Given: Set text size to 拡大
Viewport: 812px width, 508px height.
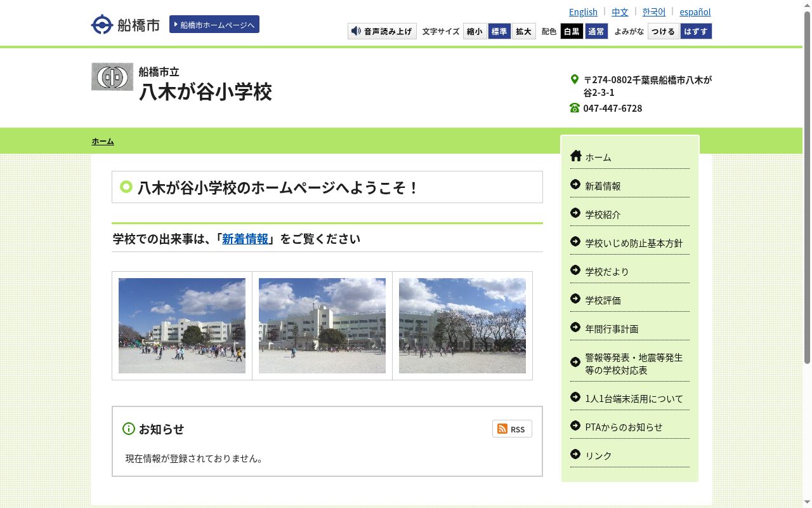Looking at the screenshot, I should [x=523, y=31].
